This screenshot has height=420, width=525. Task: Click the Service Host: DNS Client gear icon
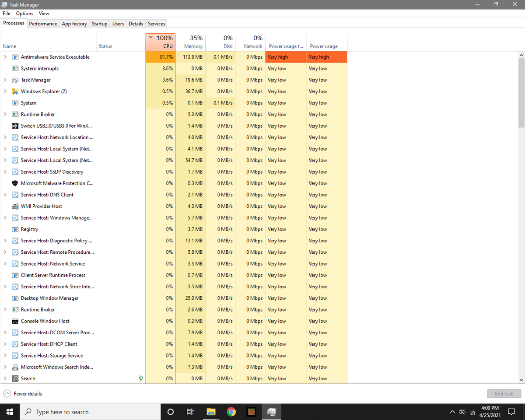(x=15, y=195)
